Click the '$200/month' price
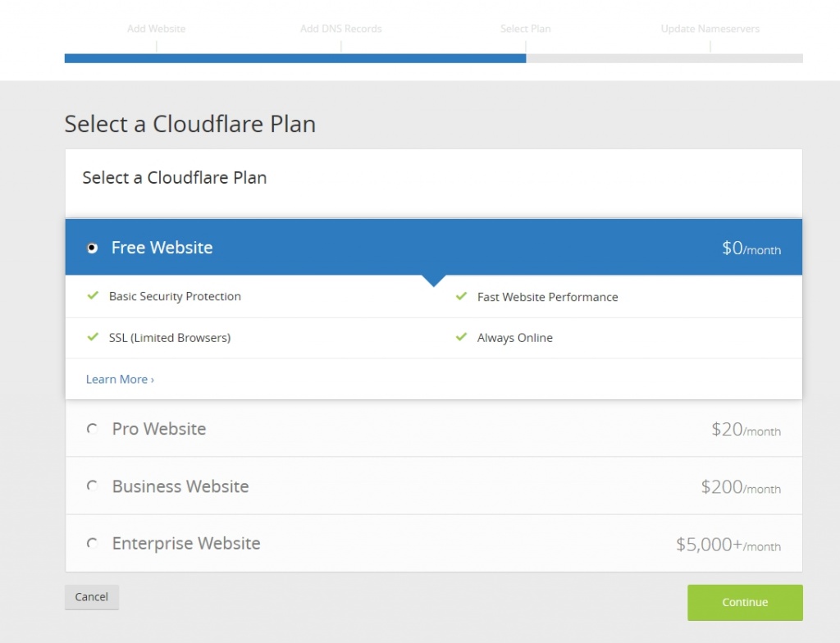The height and width of the screenshot is (643, 840). click(x=742, y=487)
